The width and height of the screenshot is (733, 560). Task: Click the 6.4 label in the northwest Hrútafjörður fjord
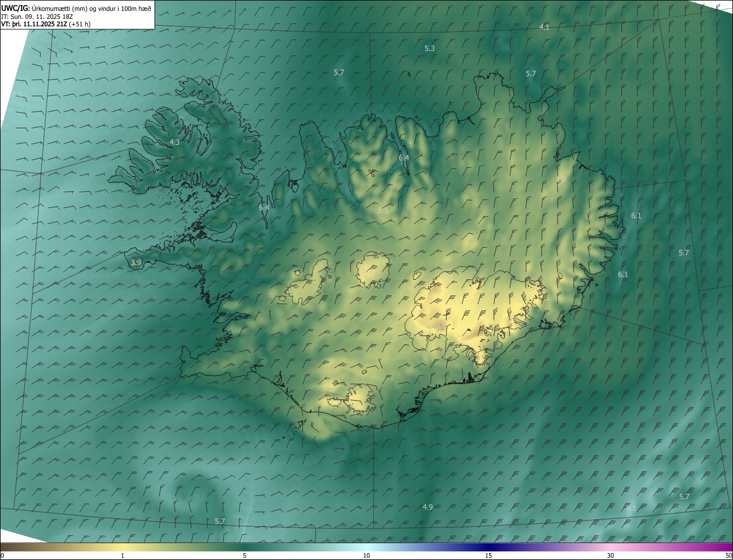tap(264, 207)
